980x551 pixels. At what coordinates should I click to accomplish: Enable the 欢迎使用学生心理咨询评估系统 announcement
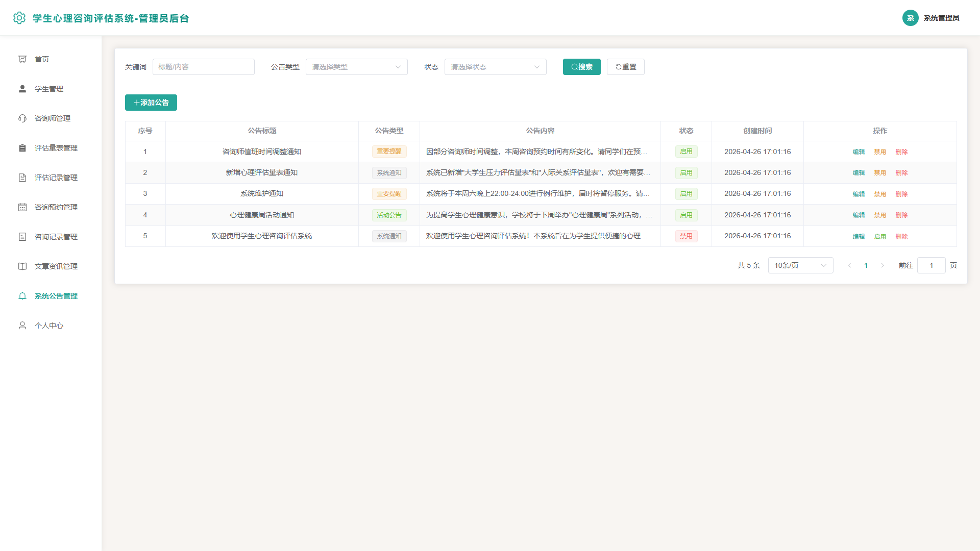[880, 237]
